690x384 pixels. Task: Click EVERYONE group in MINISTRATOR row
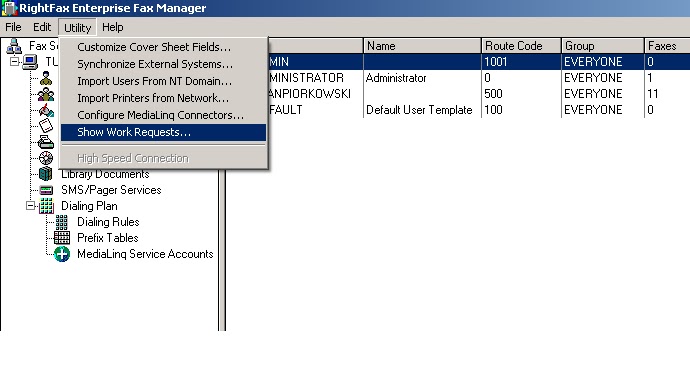coord(593,78)
